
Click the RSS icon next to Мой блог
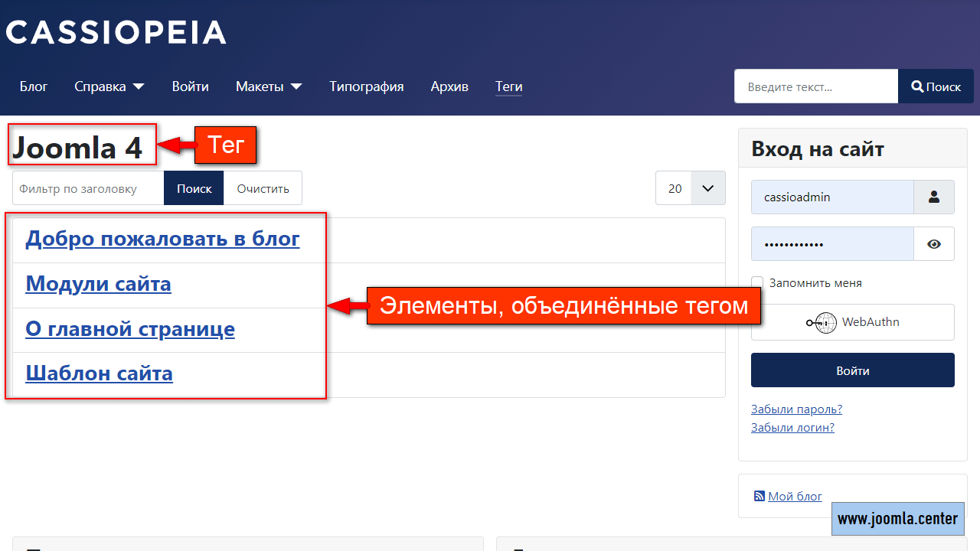pos(759,496)
